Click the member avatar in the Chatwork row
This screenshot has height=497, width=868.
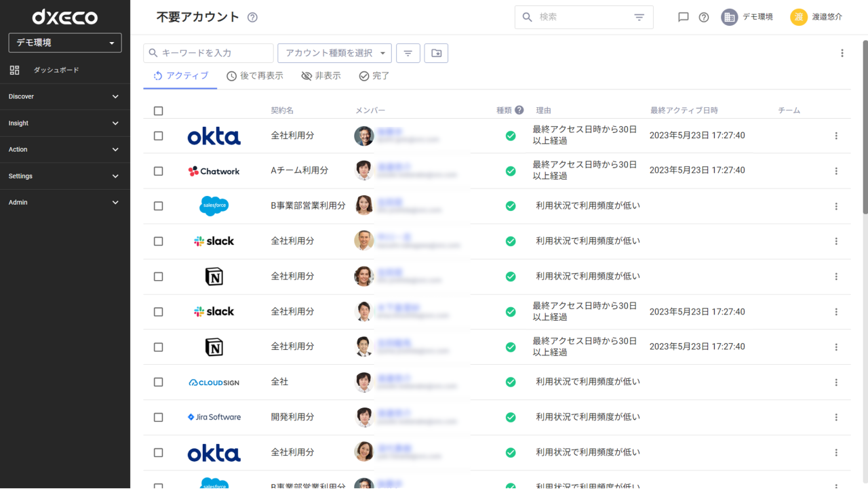(x=364, y=171)
